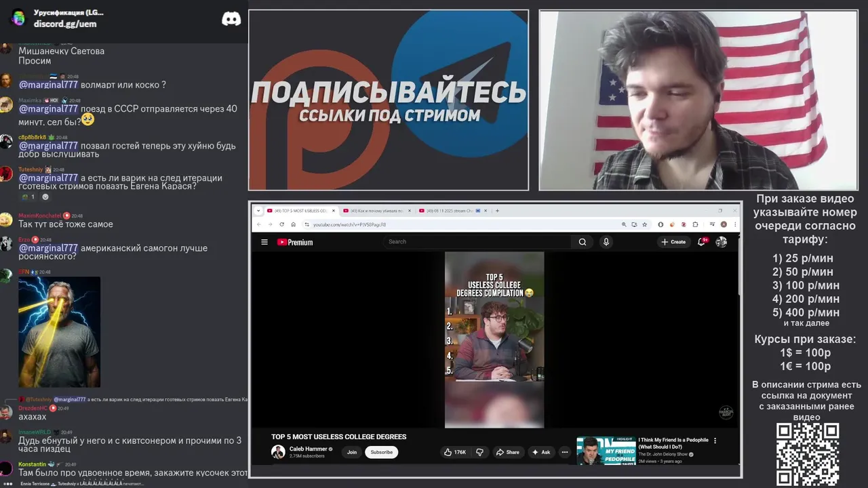
Task: Click the "2.75M subscribers" text
Action: [x=307, y=456]
